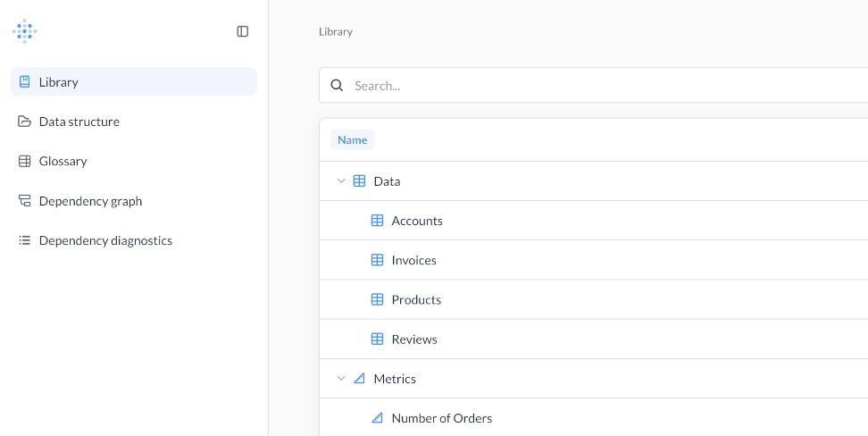The width and height of the screenshot is (868, 436).
Task: Collapse the Data section chevron
Action: [x=341, y=181]
